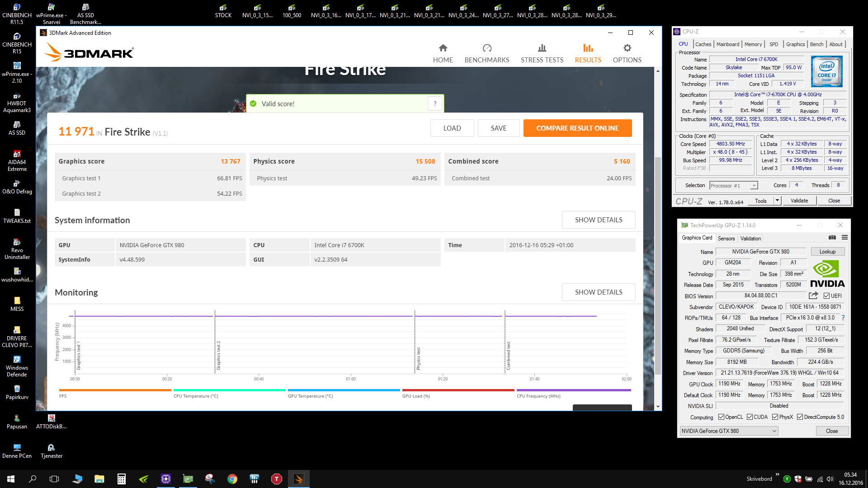Open Papirkurv recycle bin
This screenshot has height=488, width=868.
pyautogui.click(x=17, y=392)
